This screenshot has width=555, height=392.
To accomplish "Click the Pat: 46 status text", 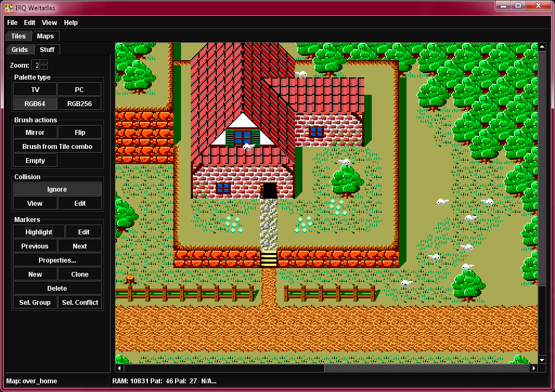I will point(160,381).
